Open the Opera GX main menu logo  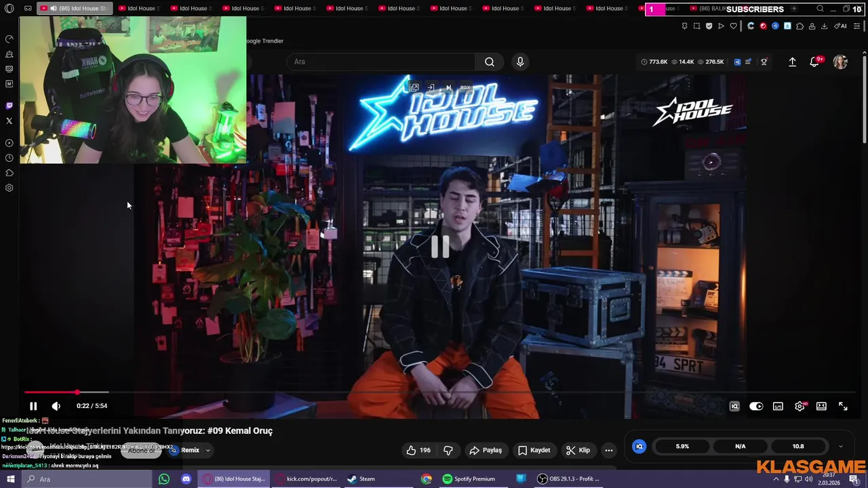9,9
